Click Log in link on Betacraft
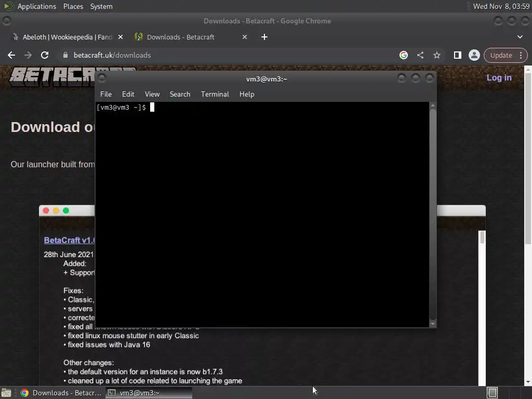Screen dimensions: 532x399 [x=499, y=78]
